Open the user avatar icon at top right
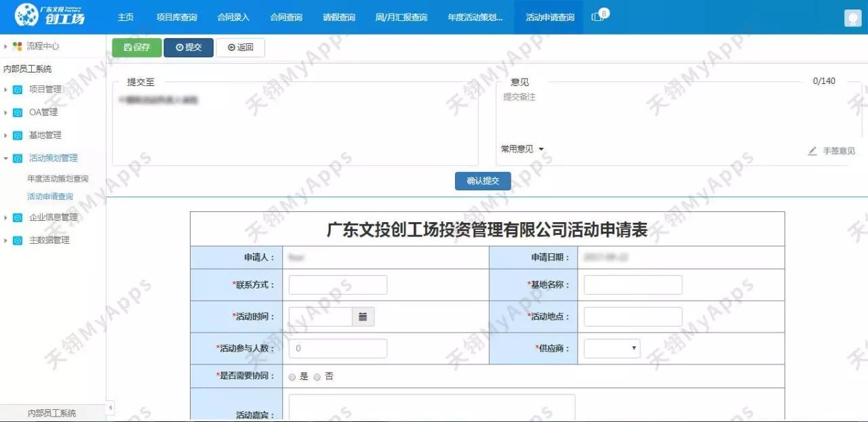 (x=852, y=18)
